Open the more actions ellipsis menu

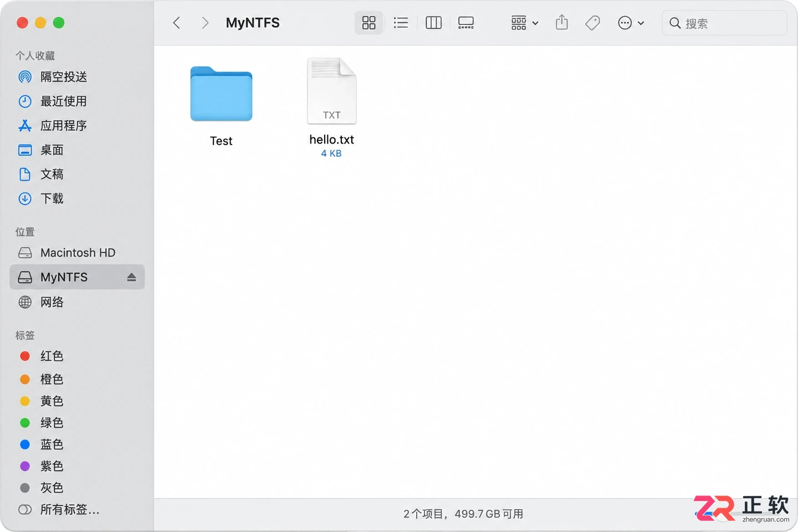[x=631, y=23]
